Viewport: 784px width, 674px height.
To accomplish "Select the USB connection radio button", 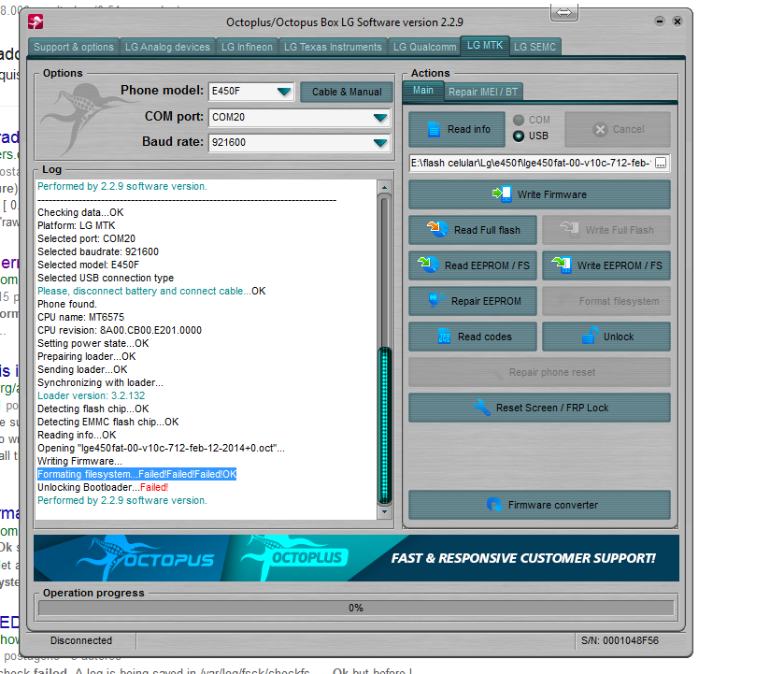I will click(519, 136).
